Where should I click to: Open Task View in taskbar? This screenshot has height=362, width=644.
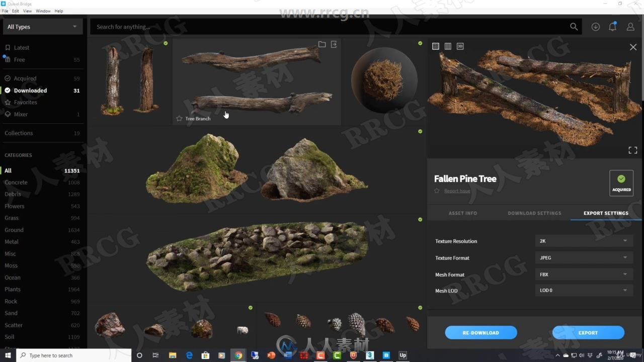click(155, 355)
